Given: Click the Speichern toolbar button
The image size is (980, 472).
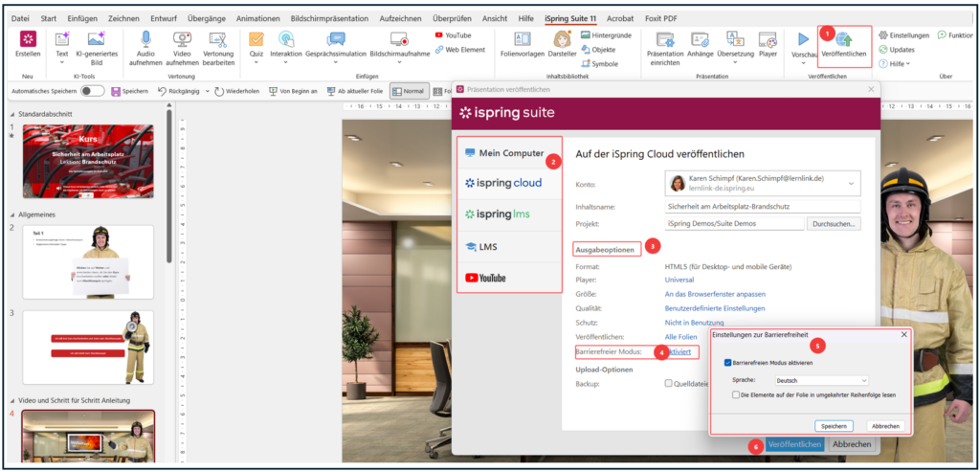Looking at the screenshot, I should coord(129,91).
